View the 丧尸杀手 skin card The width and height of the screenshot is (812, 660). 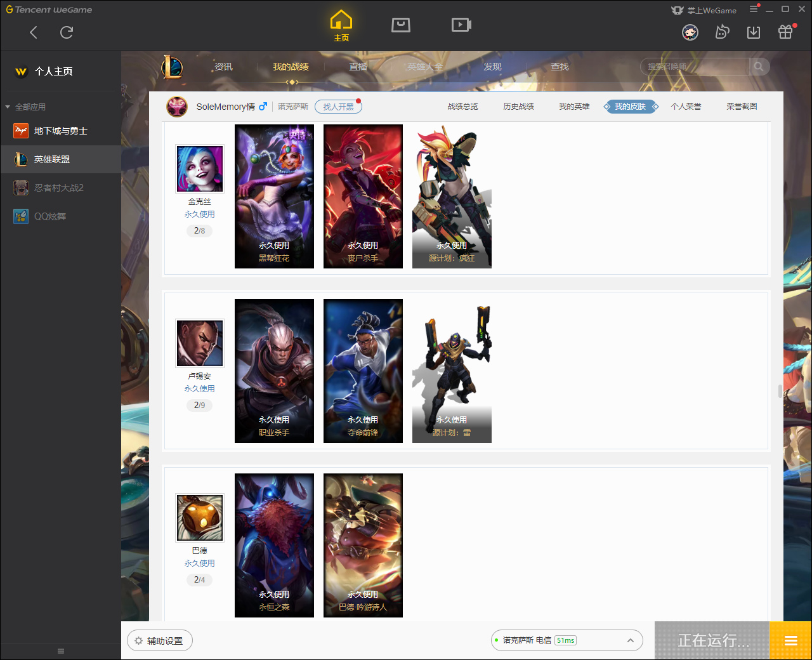pos(363,196)
